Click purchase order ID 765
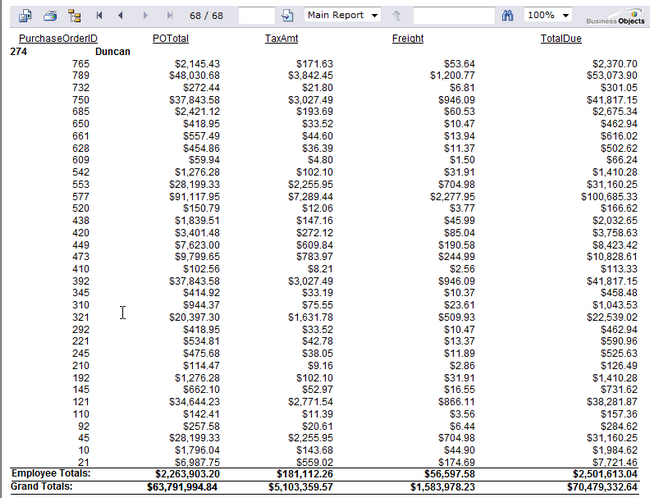The height and width of the screenshot is (498, 650). tap(81, 64)
